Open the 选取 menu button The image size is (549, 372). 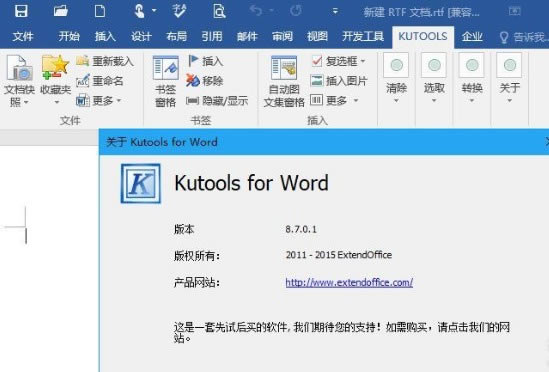click(x=434, y=78)
